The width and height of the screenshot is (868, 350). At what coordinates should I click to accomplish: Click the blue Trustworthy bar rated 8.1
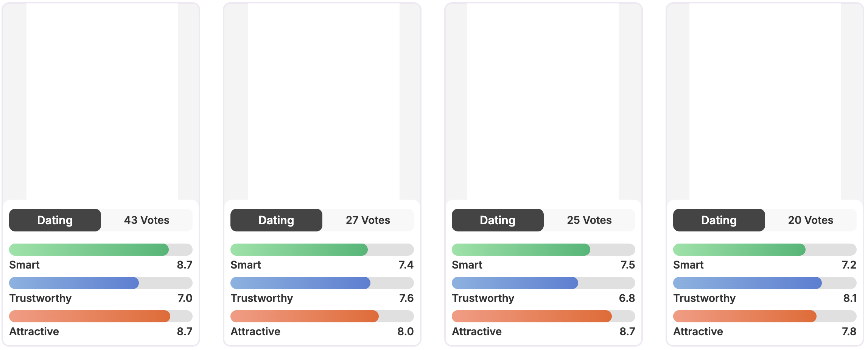(747, 283)
